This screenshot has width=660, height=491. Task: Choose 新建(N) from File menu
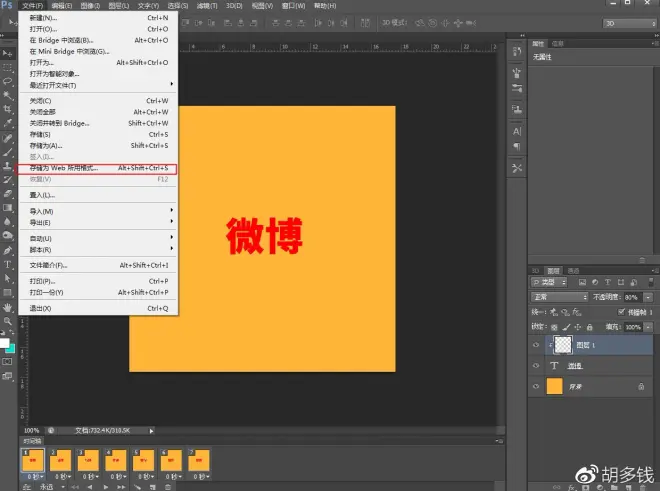[x=98, y=18]
